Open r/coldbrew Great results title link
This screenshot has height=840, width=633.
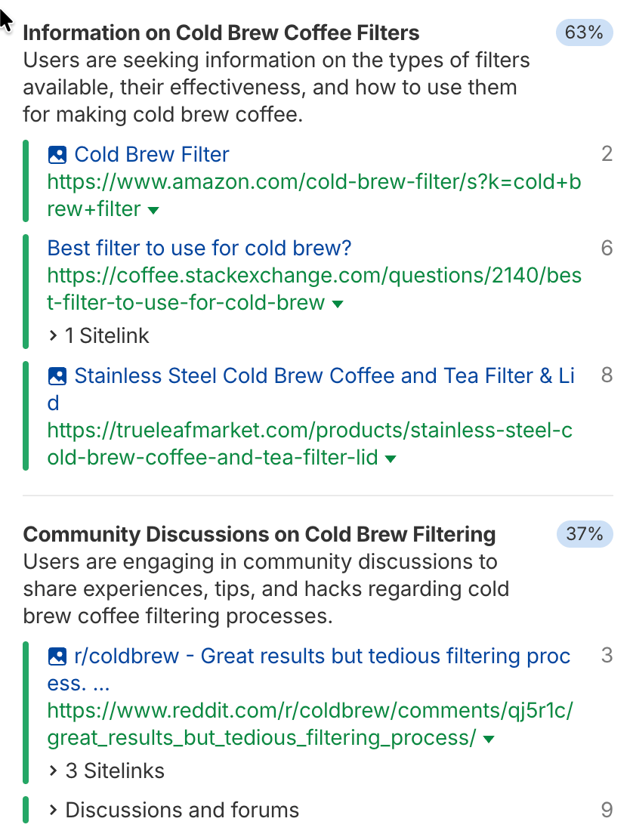pos(322,656)
